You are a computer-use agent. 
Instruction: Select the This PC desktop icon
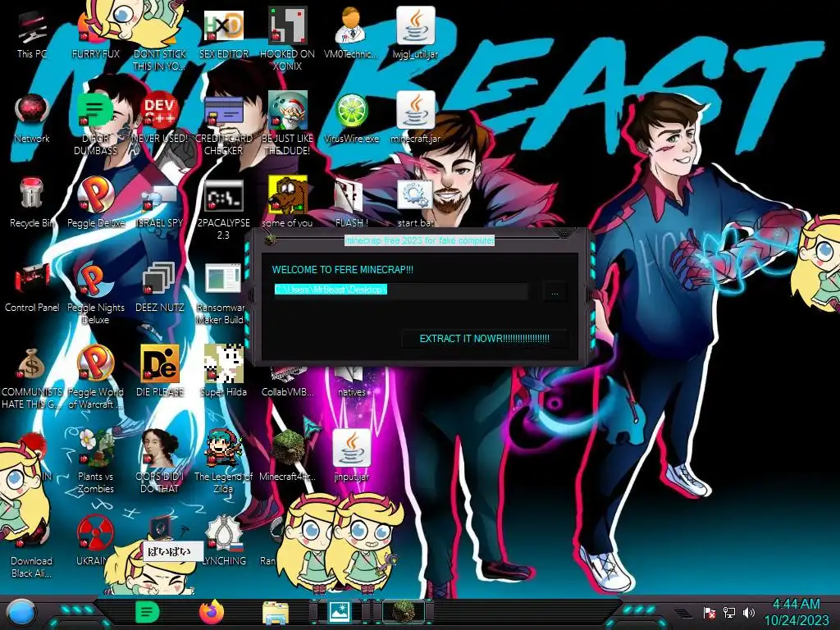coord(32,34)
